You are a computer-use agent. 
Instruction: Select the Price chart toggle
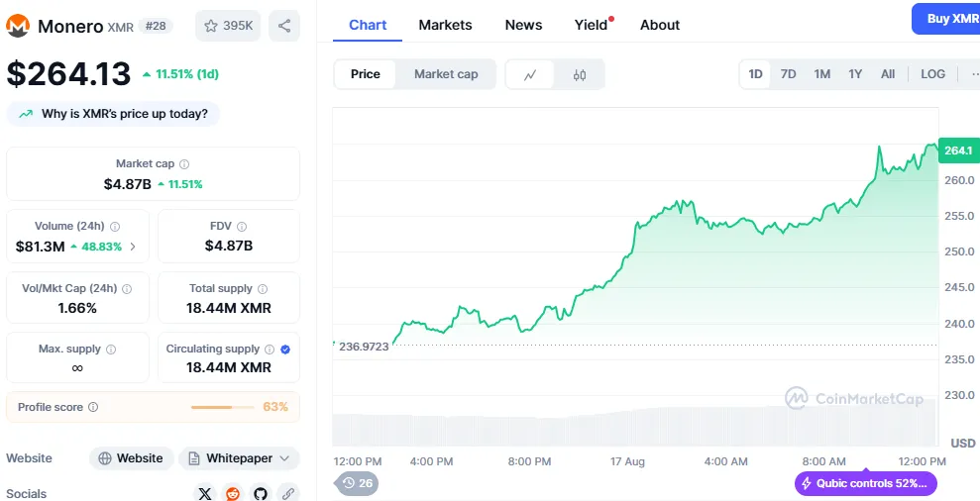(x=366, y=74)
